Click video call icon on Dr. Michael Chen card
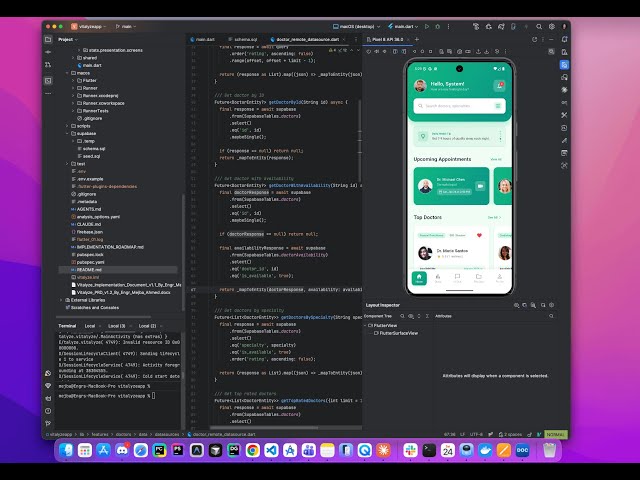This screenshot has height=480, width=640. (x=480, y=186)
